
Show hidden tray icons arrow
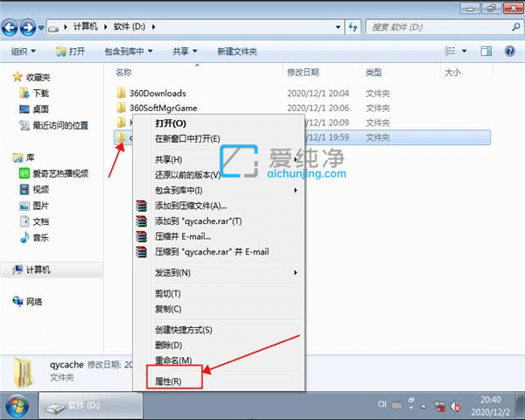[423, 407]
